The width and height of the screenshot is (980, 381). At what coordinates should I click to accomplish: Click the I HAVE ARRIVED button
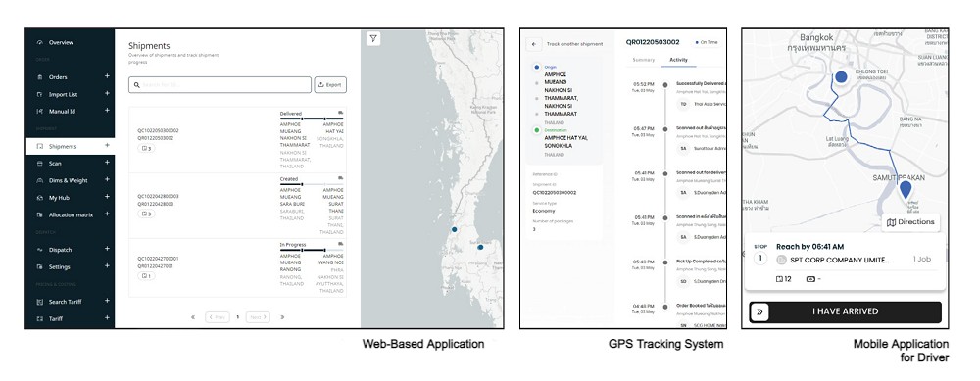click(845, 311)
